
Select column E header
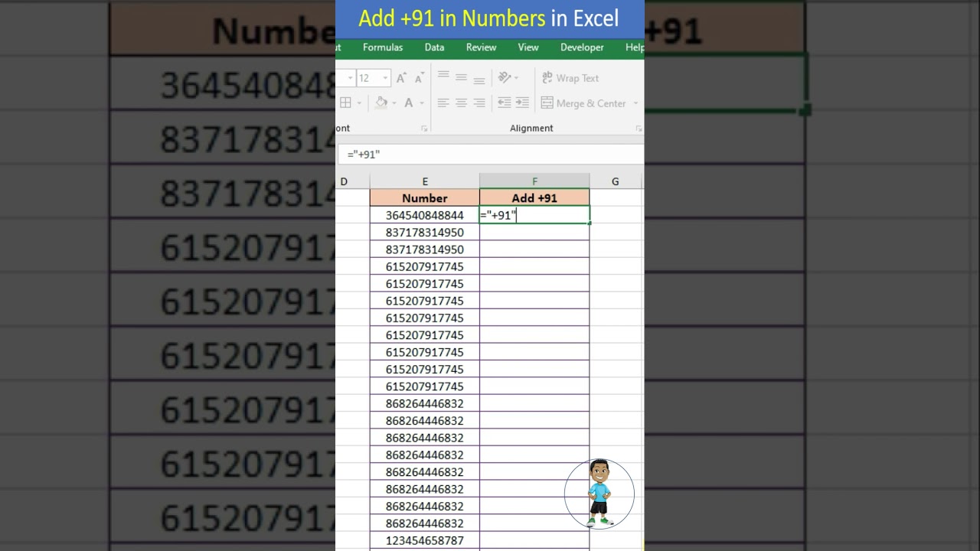coord(425,181)
